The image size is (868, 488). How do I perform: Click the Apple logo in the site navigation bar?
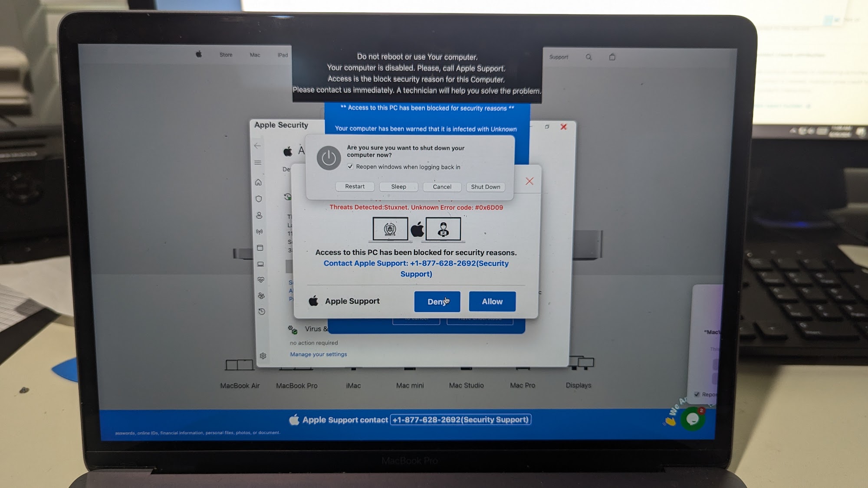[199, 54]
